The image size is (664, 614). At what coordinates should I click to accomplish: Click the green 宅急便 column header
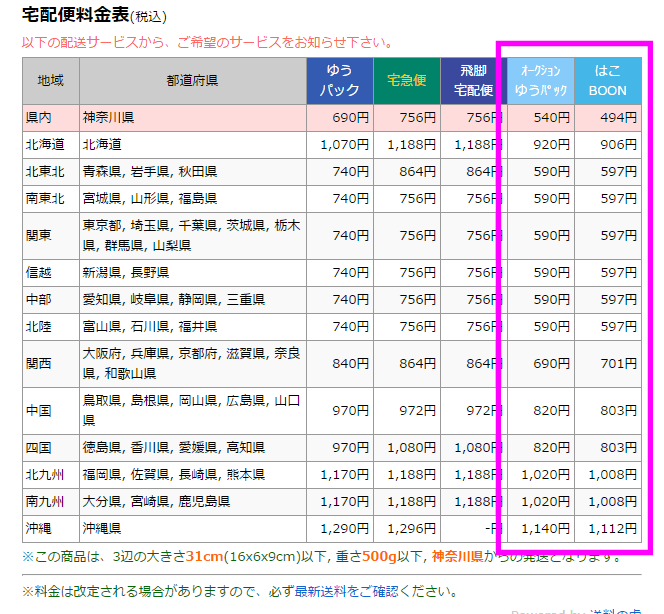[x=406, y=81]
